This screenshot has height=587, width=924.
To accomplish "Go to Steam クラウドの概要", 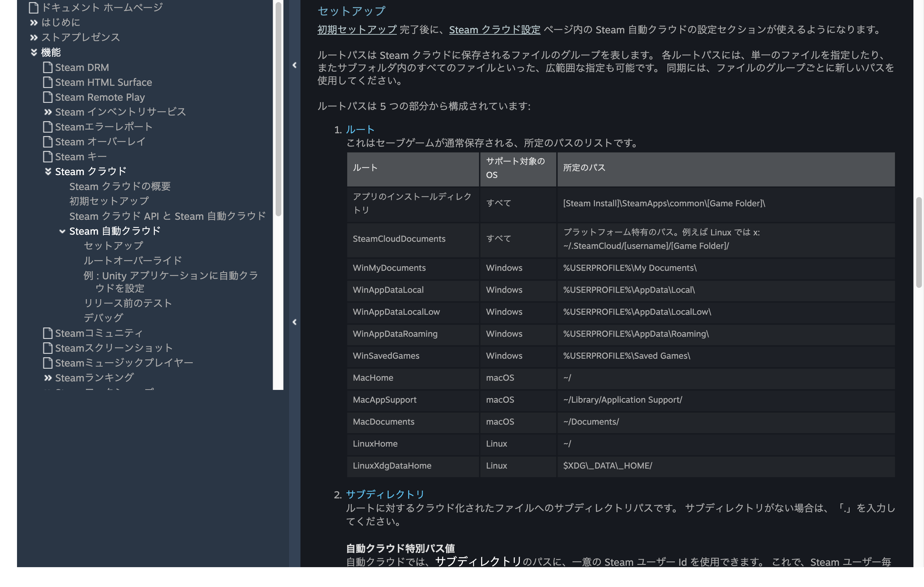I will (x=120, y=186).
